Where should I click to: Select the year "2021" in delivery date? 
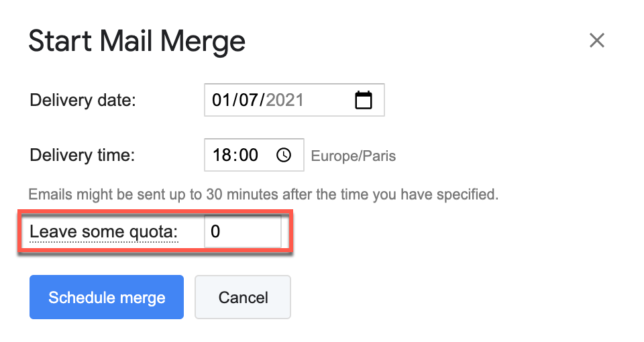click(x=284, y=101)
